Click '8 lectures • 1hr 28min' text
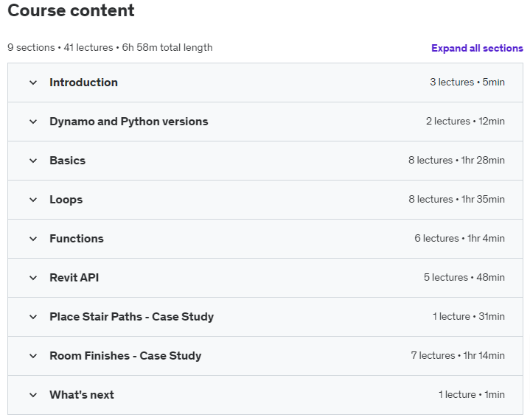This screenshot has width=530, height=420. pyautogui.click(x=456, y=160)
